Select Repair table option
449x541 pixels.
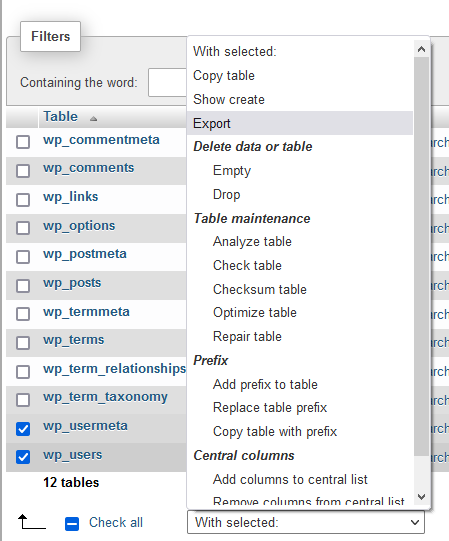pos(300,336)
